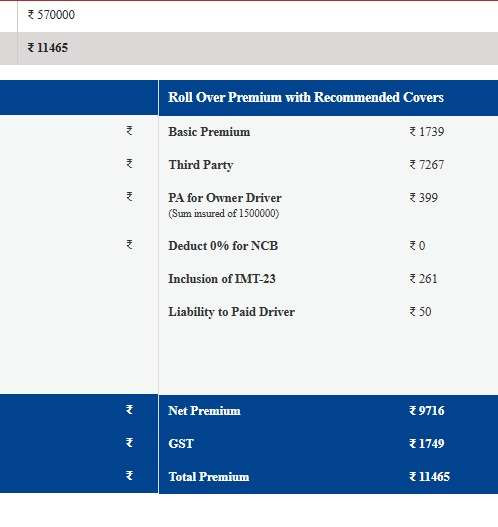Select the ₹ 261 IMT-23 amount
The width and height of the screenshot is (498, 527).
click(423, 279)
